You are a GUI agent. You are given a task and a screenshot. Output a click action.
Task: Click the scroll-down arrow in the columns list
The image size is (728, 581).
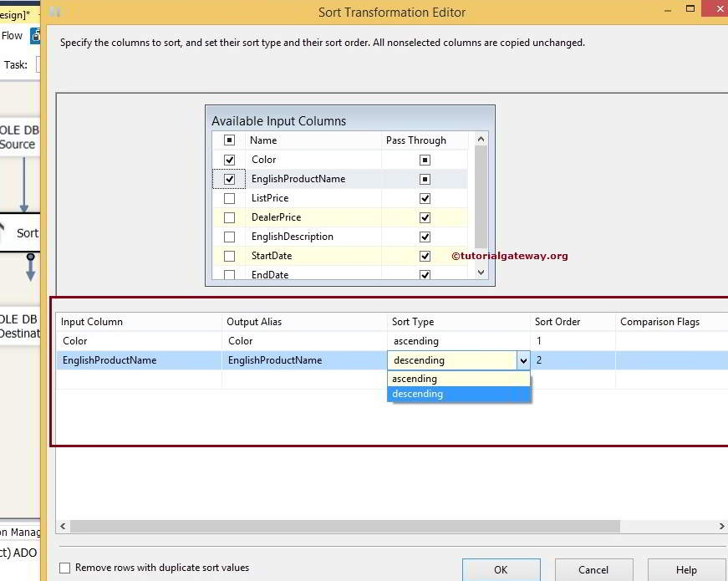point(481,272)
